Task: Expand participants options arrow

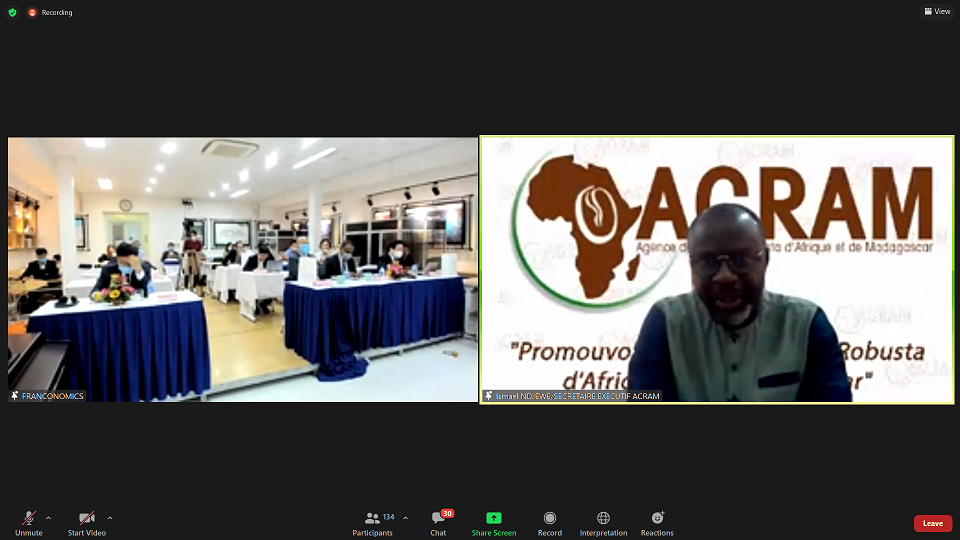Action: pos(405,518)
